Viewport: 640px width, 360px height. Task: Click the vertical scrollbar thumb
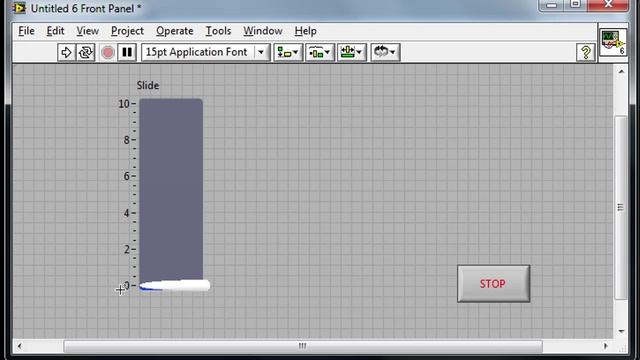[x=621, y=208]
